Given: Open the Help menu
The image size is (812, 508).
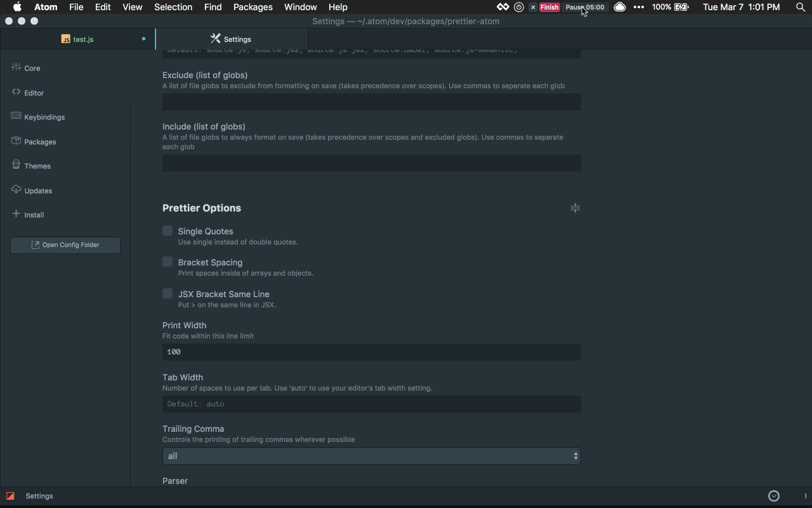Looking at the screenshot, I should click(338, 7).
